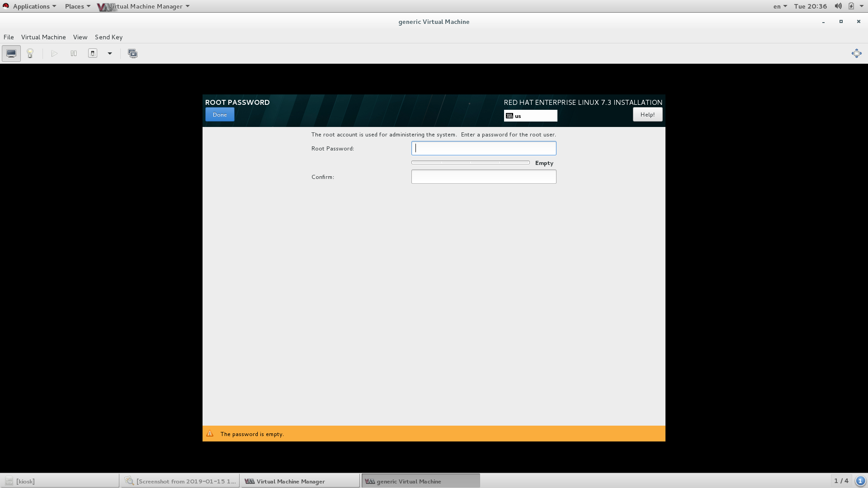Click the shut down VM icon
Screen dimensions: 868x488
click(x=93, y=53)
